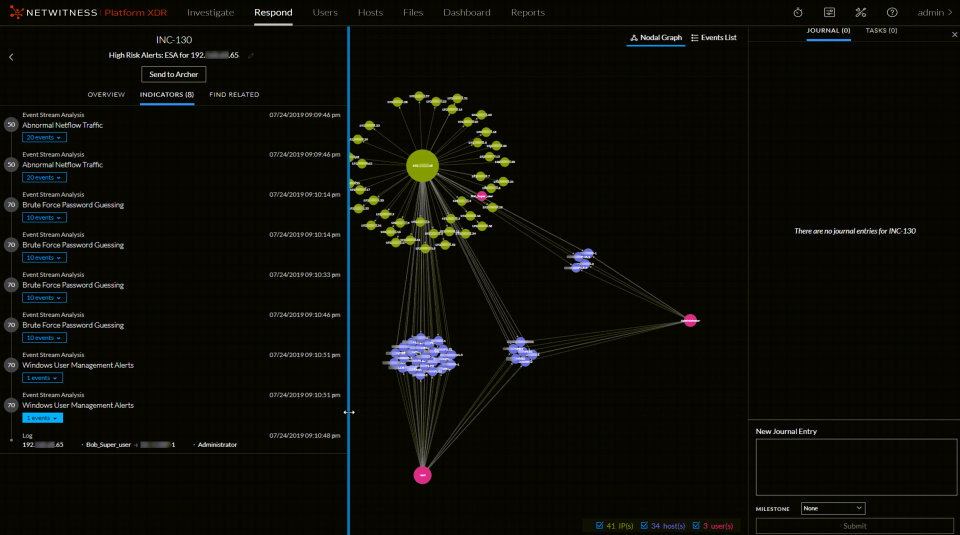Click the 07/24/2019 09:10:48 pm log timestamp
This screenshot has height=535, width=960.
coord(305,436)
